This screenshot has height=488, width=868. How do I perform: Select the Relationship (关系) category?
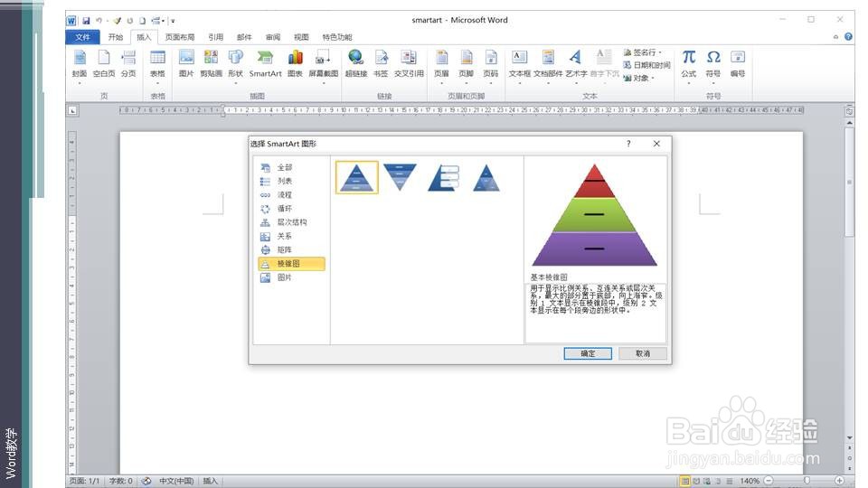click(291, 236)
